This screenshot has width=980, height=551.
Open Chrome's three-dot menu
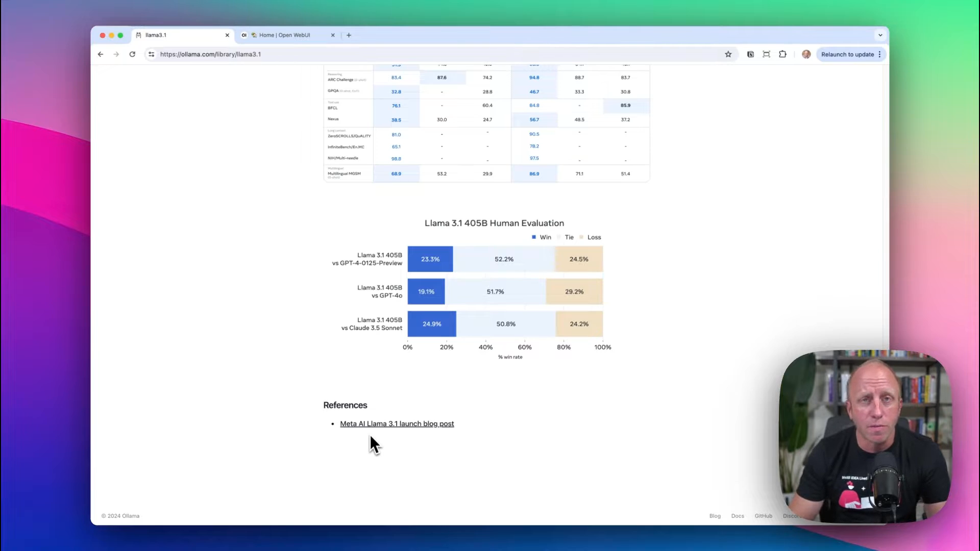click(x=879, y=55)
